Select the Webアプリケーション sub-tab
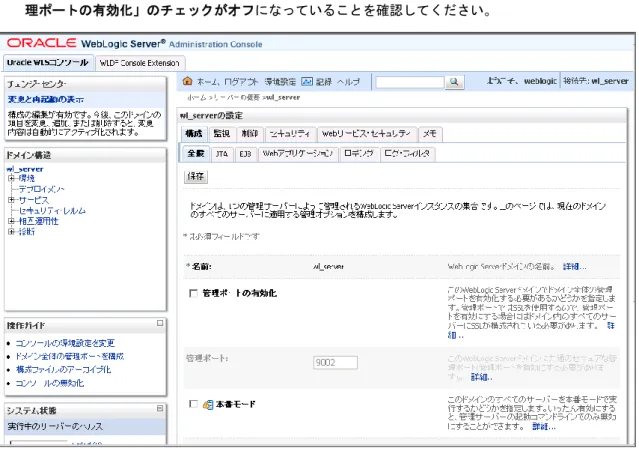Image resolution: width=639 pixels, height=460 pixels. click(x=298, y=154)
